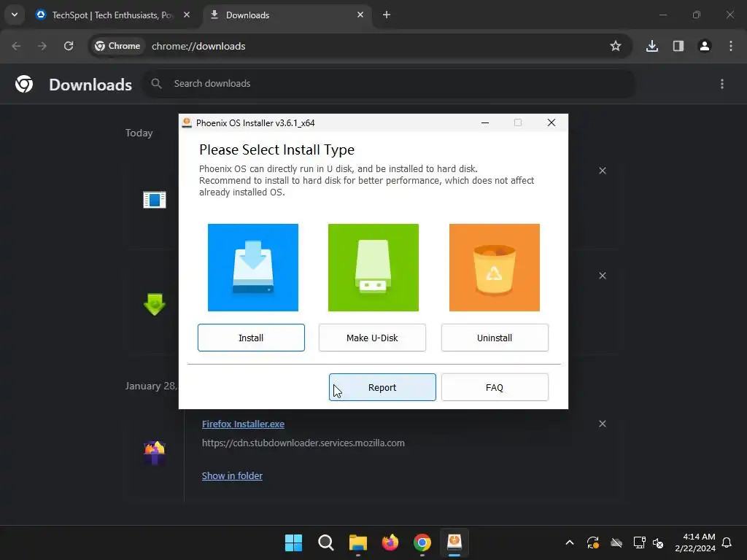Click the Firefox Installer file icon
This screenshot has width=747, height=560.
[155, 452]
